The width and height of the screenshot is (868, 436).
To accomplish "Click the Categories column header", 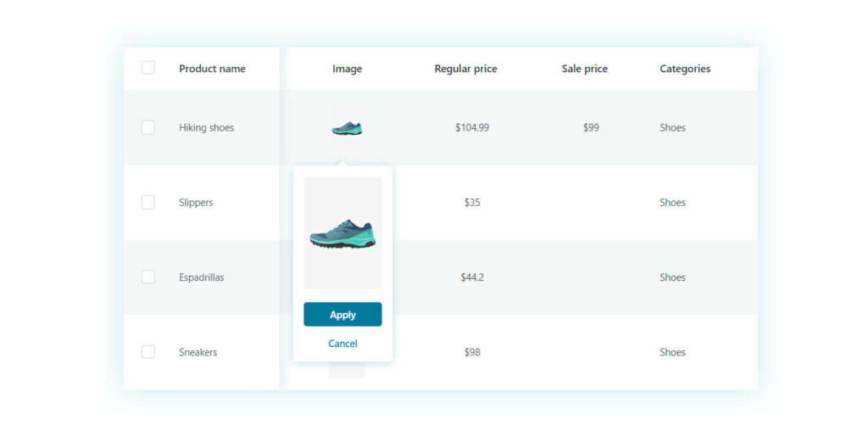I will coord(685,69).
